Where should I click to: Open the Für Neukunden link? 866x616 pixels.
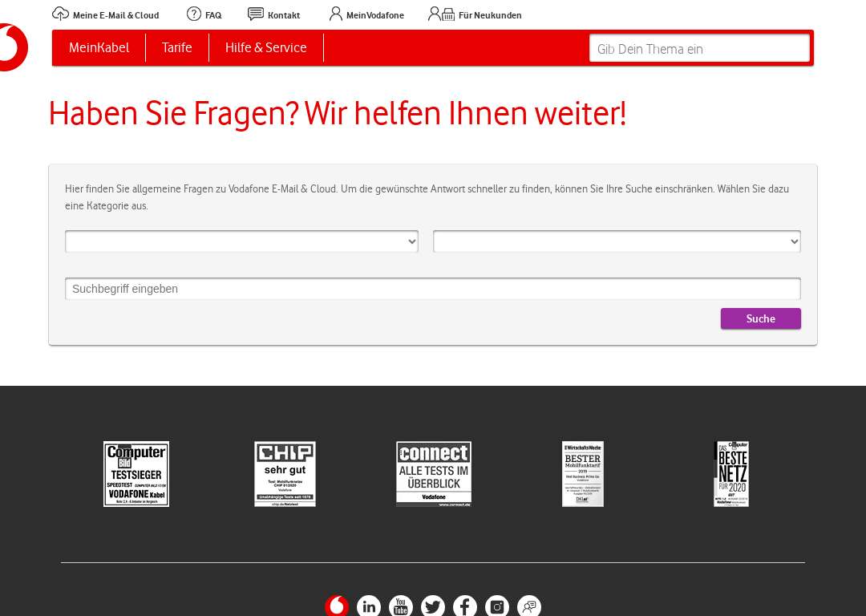(490, 15)
